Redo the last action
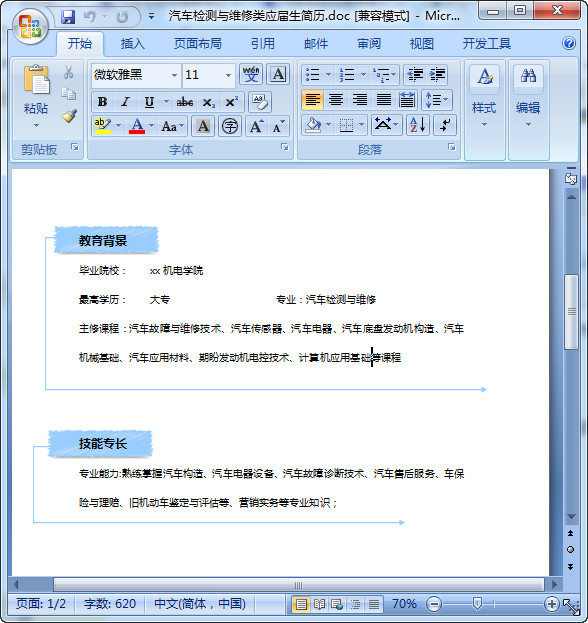This screenshot has width=588, height=623. tap(122, 16)
